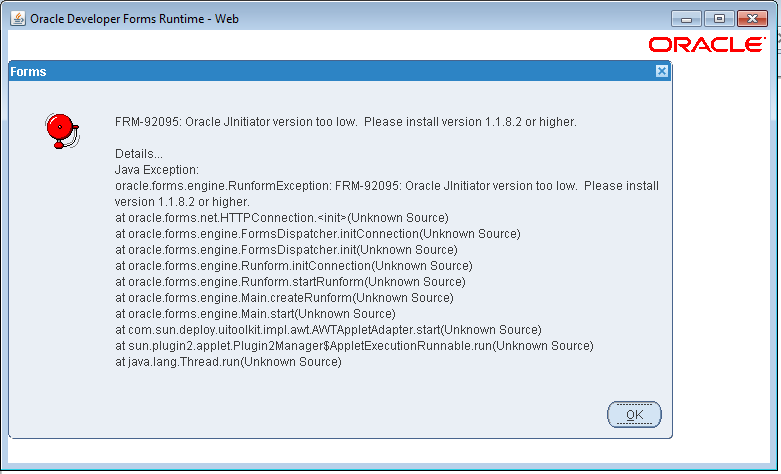This screenshot has height=474, width=781.
Task: Click the AWTAppletAdapter.start stack trace line
Action: coord(328,330)
